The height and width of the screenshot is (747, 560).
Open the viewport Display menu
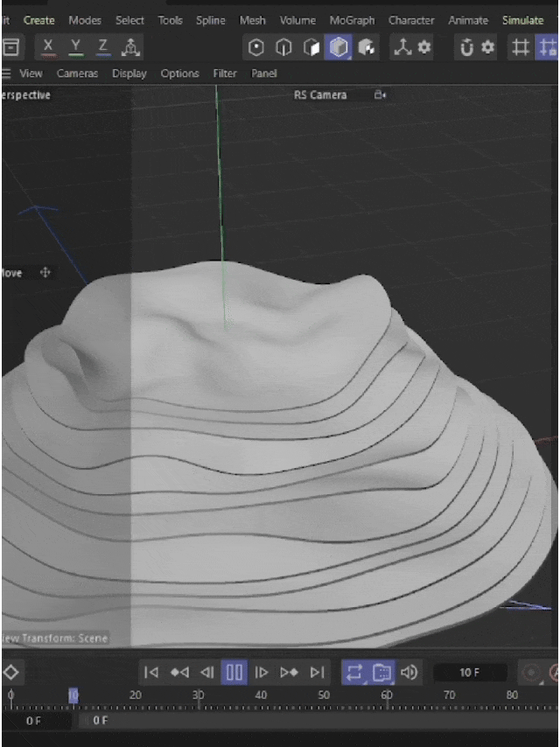pos(129,73)
